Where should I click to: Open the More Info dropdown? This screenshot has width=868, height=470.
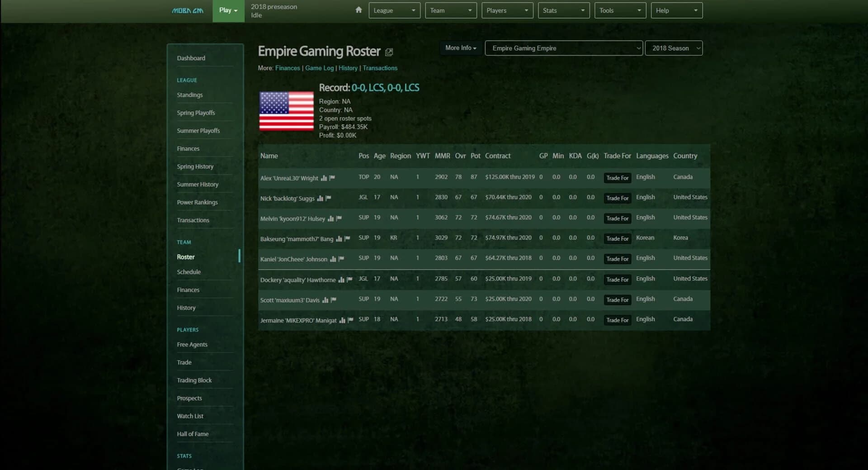click(460, 48)
